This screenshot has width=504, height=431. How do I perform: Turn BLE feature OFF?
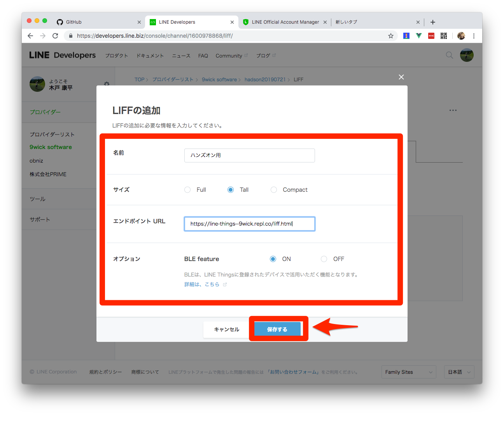coord(324,259)
